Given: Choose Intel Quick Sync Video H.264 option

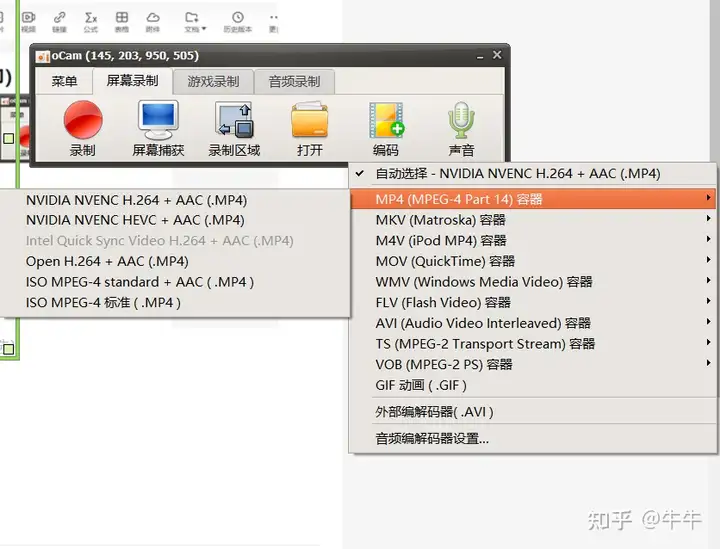Looking at the screenshot, I should (x=174, y=241).
